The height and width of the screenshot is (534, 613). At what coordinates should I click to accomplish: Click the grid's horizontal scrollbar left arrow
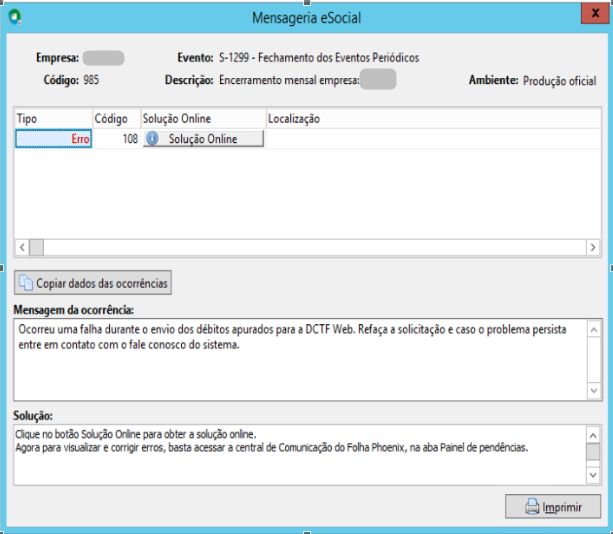click(x=22, y=247)
